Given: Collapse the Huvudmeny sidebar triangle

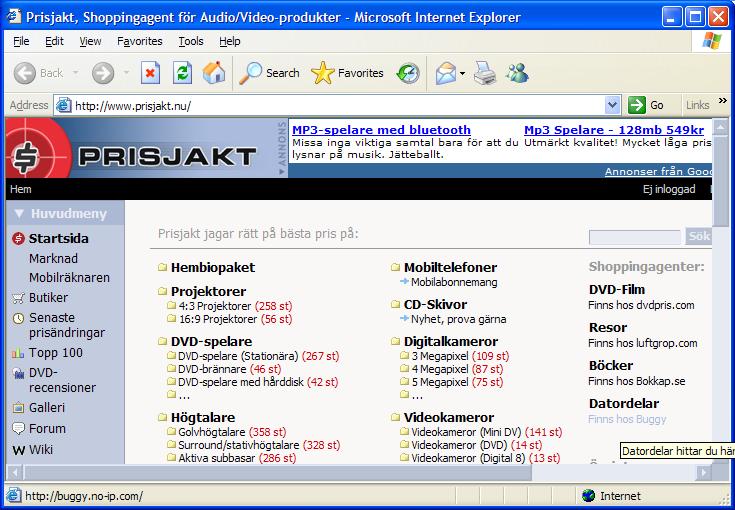Looking at the screenshot, I should (x=19, y=214).
